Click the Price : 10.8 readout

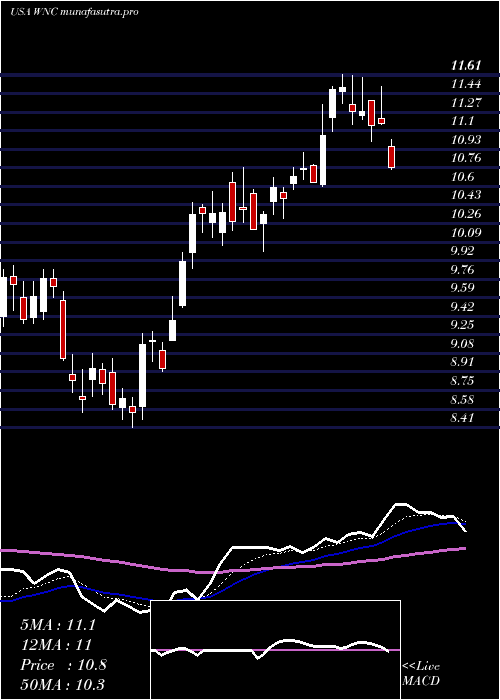pos(63,665)
